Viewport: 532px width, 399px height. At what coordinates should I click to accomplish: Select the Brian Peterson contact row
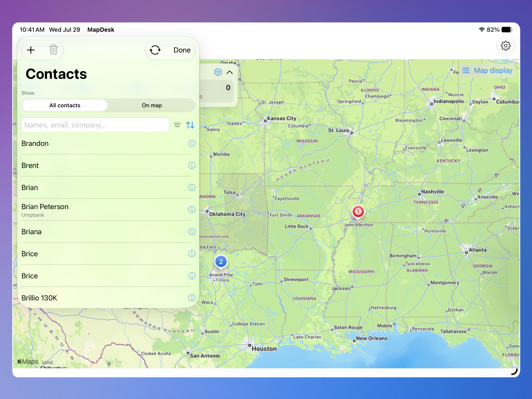pyautogui.click(x=106, y=210)
